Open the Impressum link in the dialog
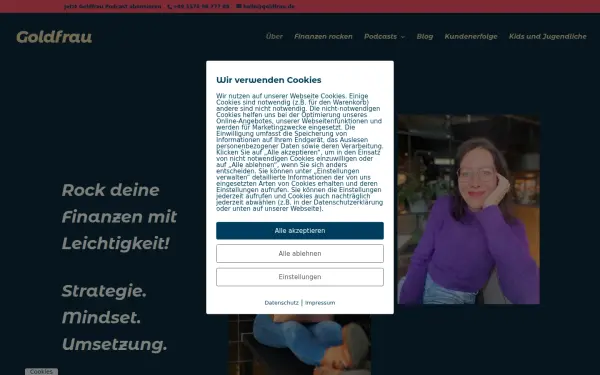Viewport: 600px width, 375px height. click(x=320, y=303)
